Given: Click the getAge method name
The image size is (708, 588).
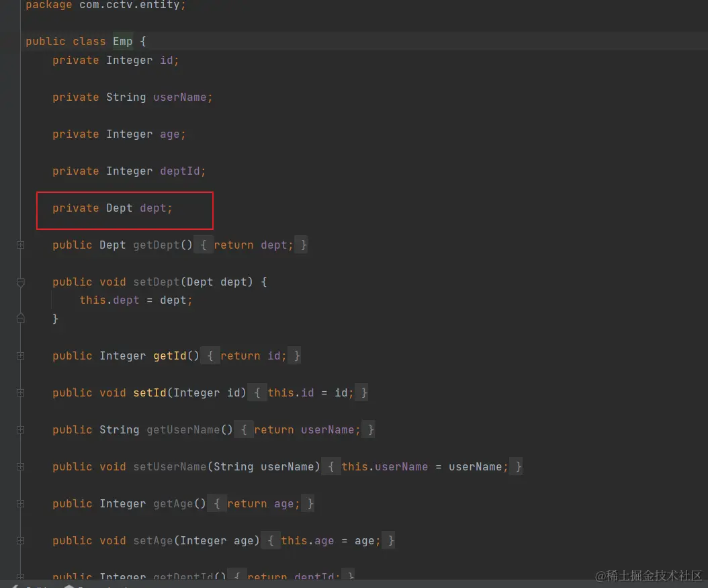Looking at the screenshot, I should tap(173, 504).
